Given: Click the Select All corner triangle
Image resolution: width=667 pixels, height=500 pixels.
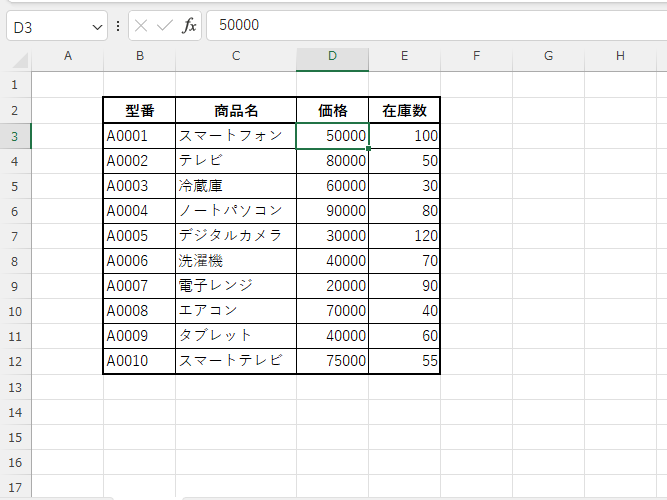Looking at the screenshot, I should coord(20,60).
